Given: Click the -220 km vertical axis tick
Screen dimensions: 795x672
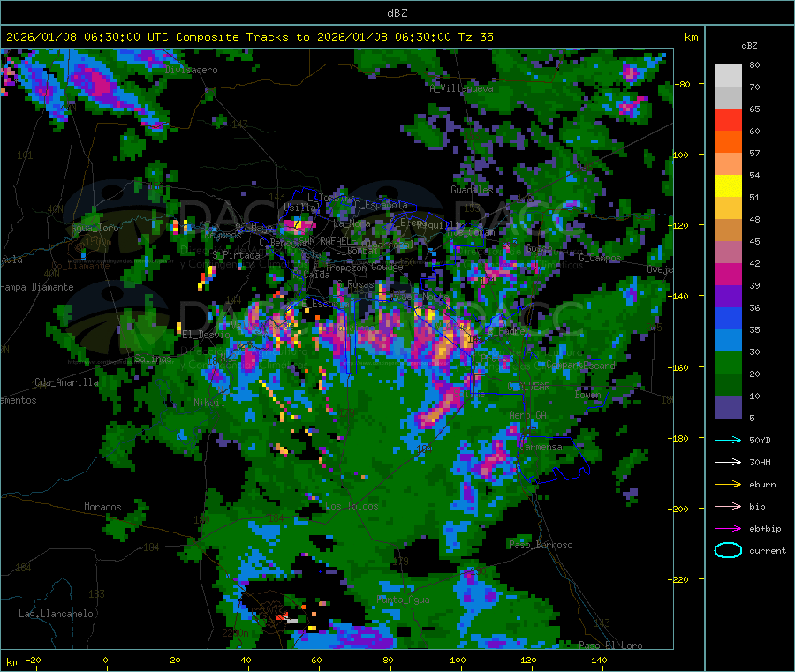Looking at the screenshot, I should [679, 580].
